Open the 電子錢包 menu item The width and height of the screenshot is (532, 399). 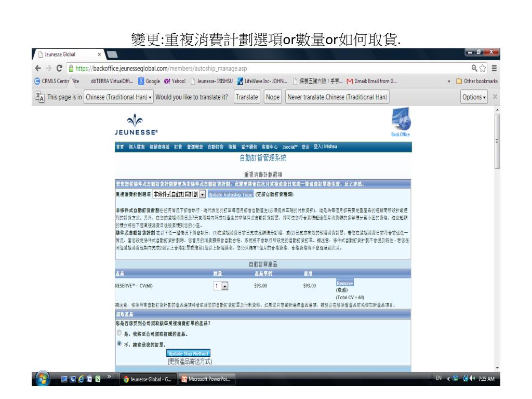pyautogui.click(x=249, y=147)
